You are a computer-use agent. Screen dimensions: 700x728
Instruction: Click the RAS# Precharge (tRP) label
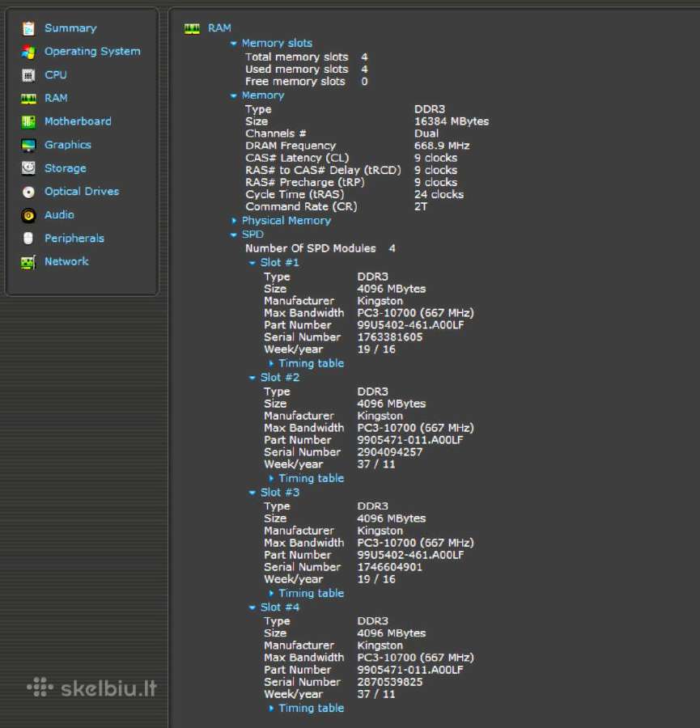click(305, 183)
